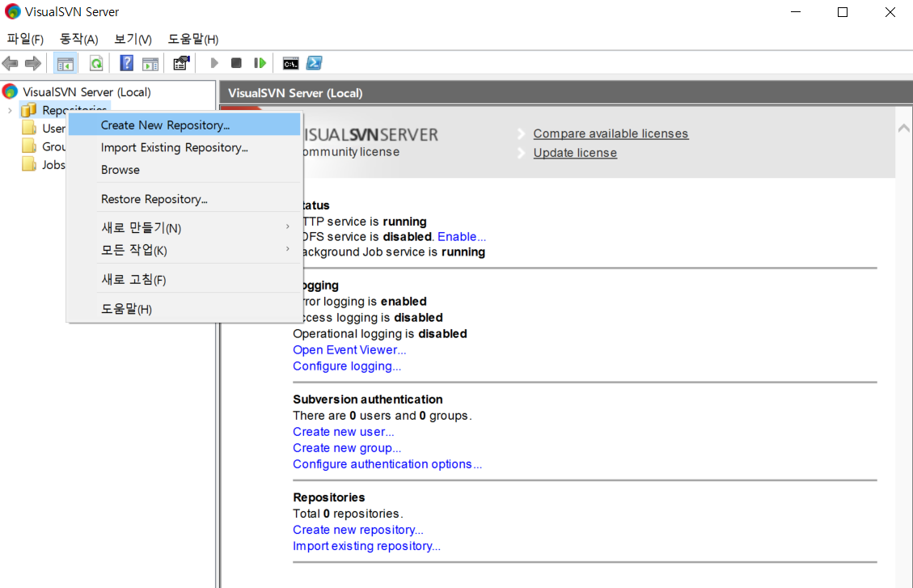Click the scrollbar up arrow in dashboard
The height and width of the screenshot is (588, 913).
pos(903,128)
